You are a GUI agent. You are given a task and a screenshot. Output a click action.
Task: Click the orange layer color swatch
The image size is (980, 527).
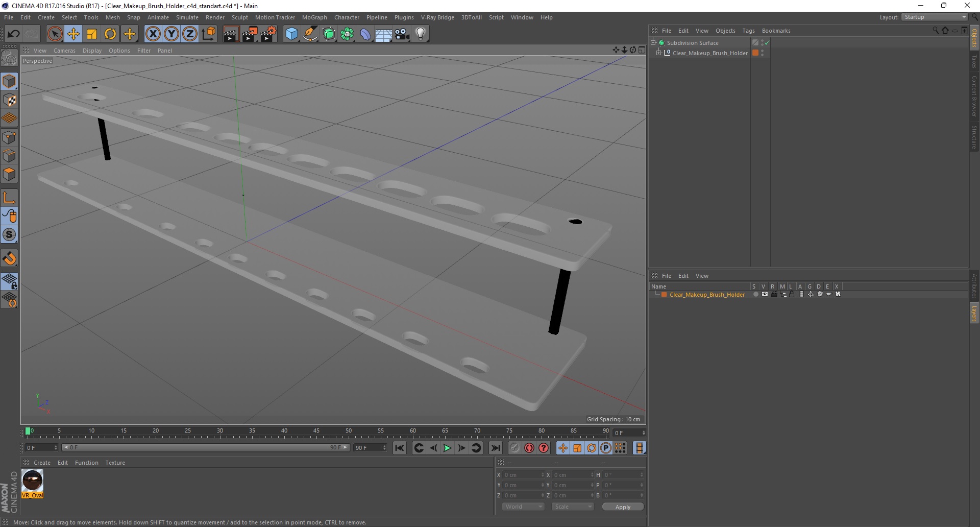coord(664,295)
